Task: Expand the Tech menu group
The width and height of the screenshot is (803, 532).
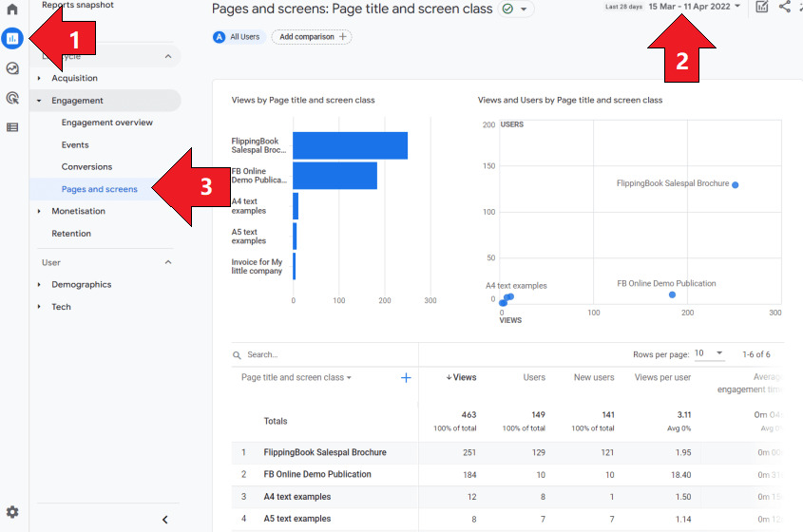Action: tap(61, 307)
